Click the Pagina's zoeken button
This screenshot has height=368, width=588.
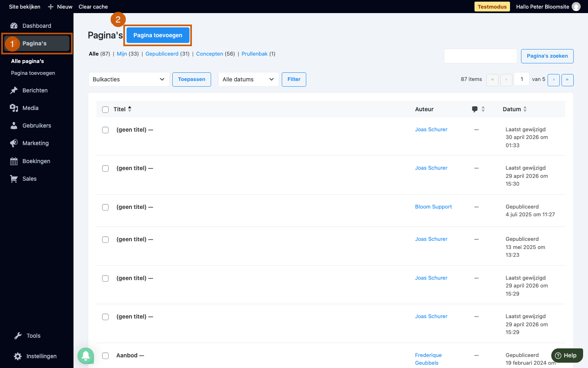pos(547,56)
